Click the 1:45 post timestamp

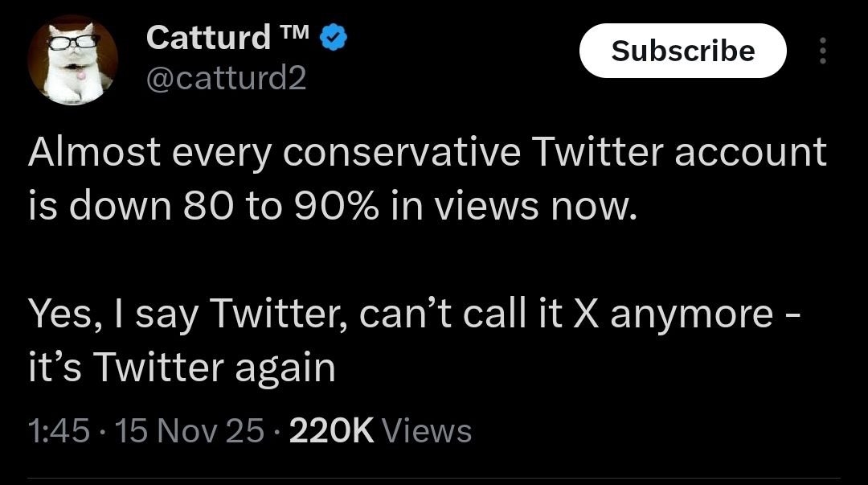(x=58, y=431)
